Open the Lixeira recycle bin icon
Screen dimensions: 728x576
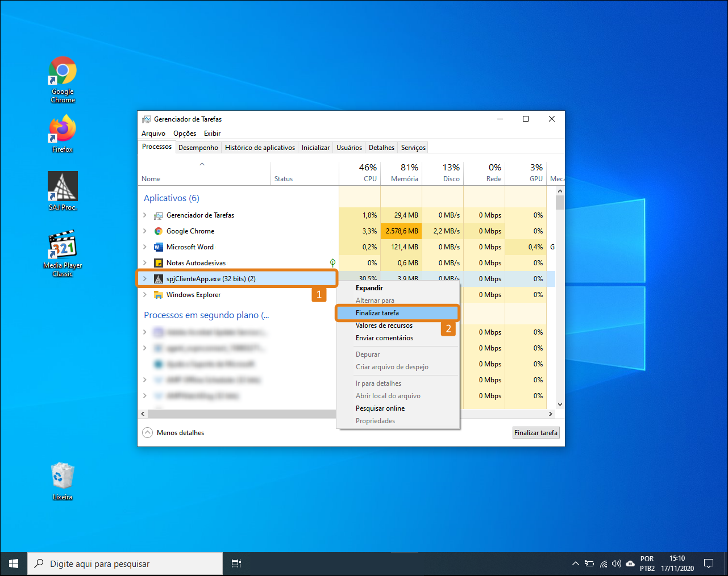(x=63, y=482)
